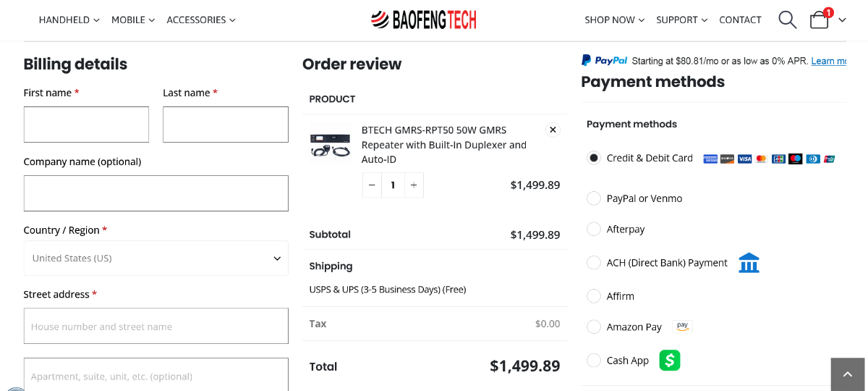Remove the GMRS repeater from order
868x391 pixels.
(x=553, y=130)
